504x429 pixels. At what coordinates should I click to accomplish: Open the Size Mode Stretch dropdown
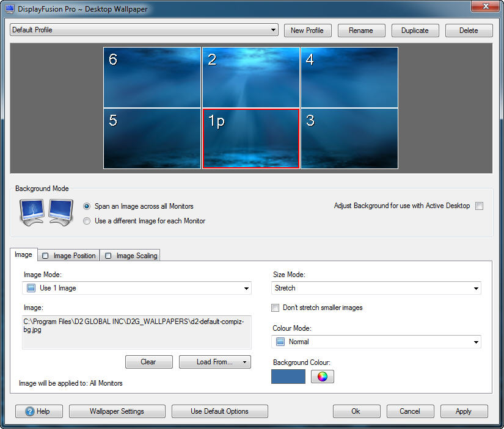point(376,288)
